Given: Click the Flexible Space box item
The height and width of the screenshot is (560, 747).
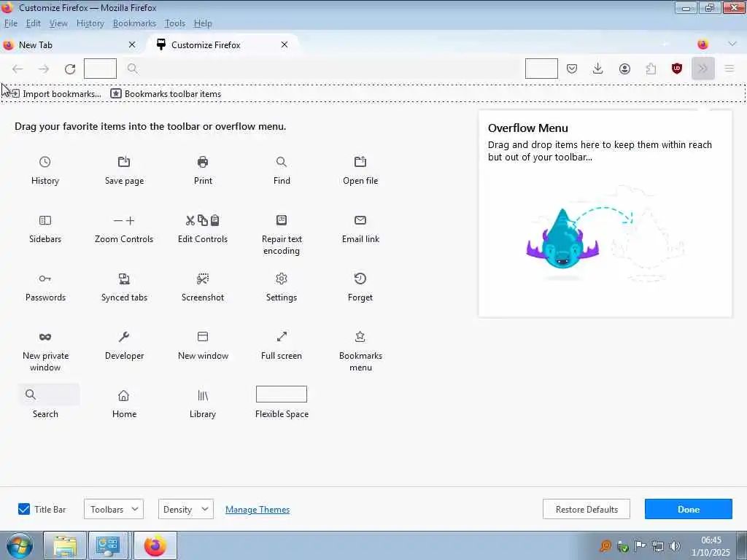Looking at the screenshot, I should coord(282,402).
